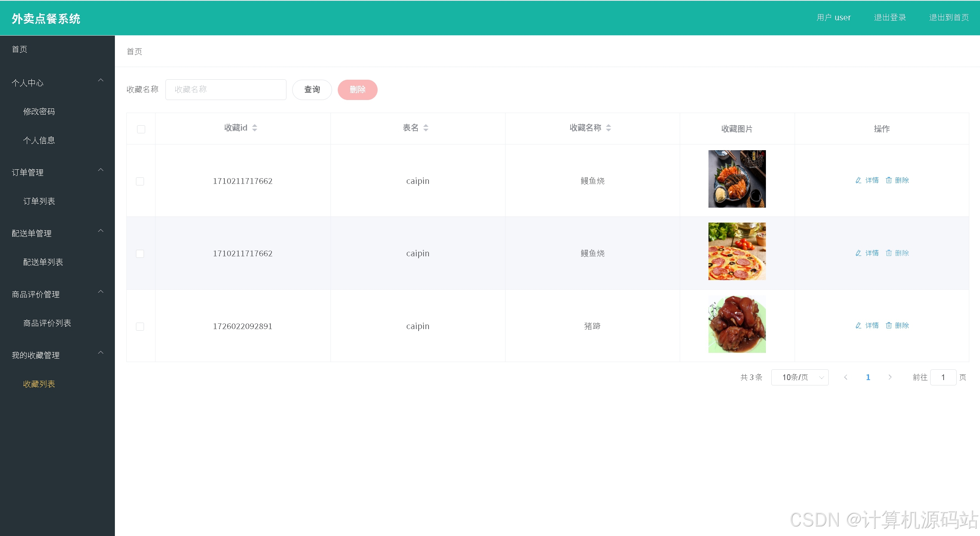Check the box for the eel image row

click(140, 181)
